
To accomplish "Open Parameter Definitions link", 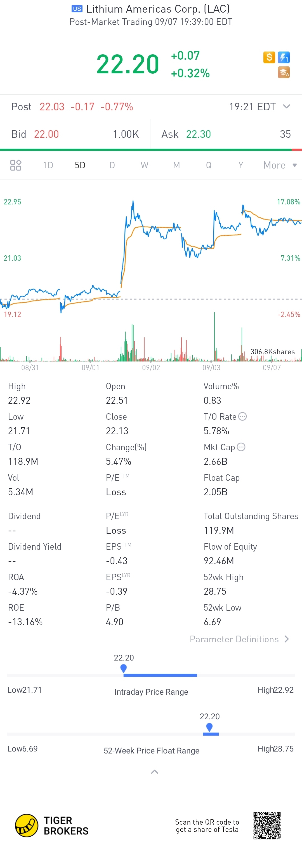I will [x=239, y=639].
